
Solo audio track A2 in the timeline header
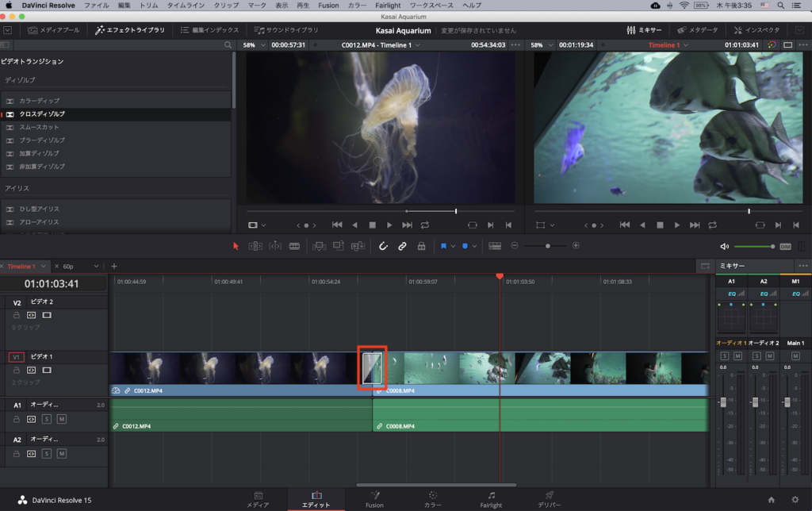(x=47, y=455)
